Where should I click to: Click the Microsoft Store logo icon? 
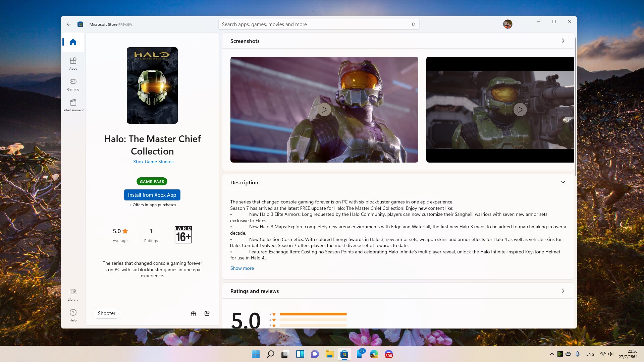click(80, 24)
